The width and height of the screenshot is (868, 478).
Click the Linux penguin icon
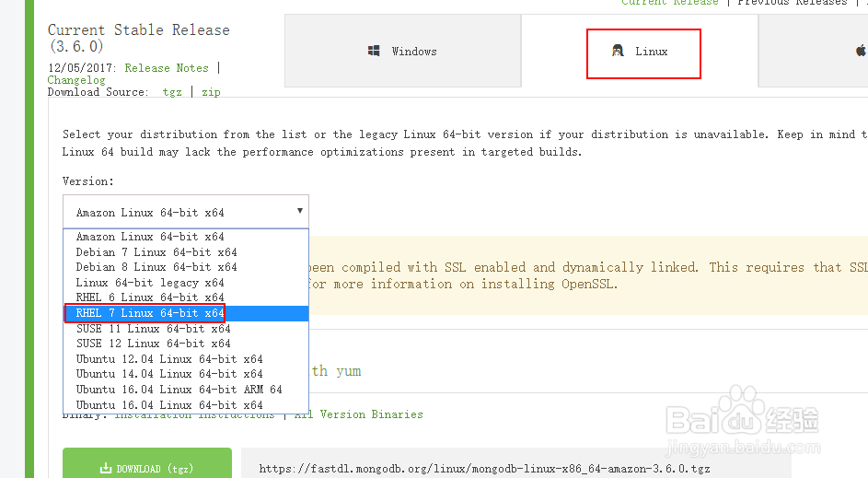(618, 52)
